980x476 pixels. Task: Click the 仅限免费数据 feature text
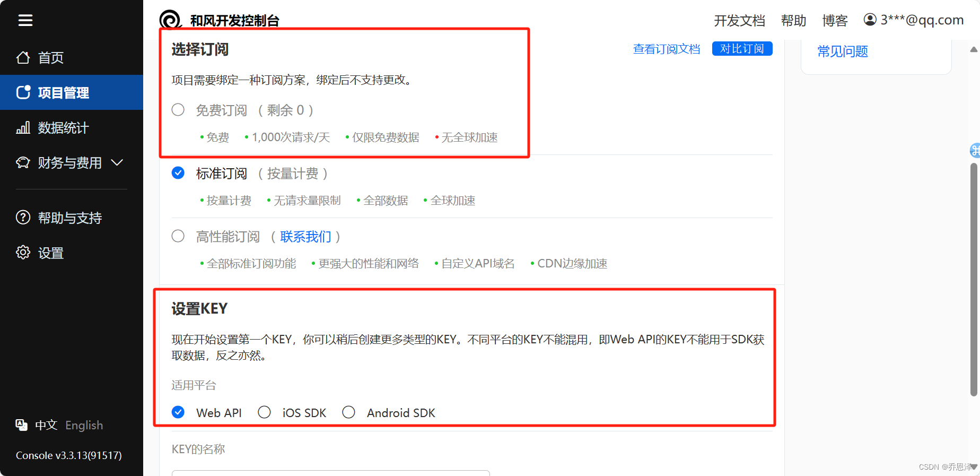coord(386,137)
